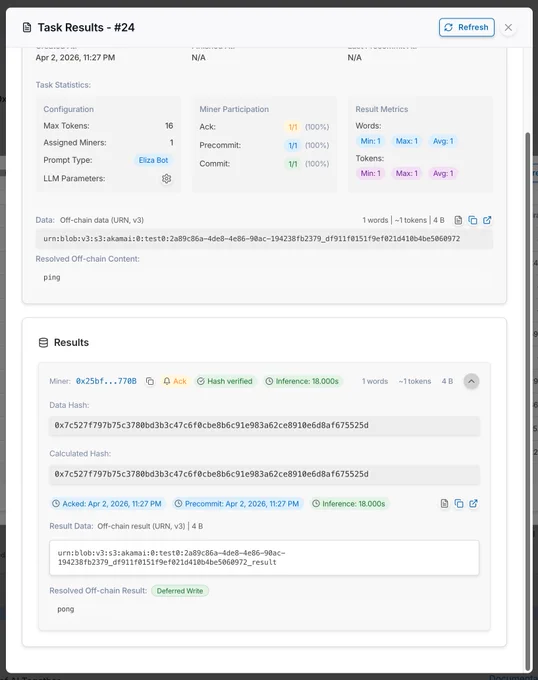538x680 pixels.
Task: Click the Hash verified badge
Action: 225,381
